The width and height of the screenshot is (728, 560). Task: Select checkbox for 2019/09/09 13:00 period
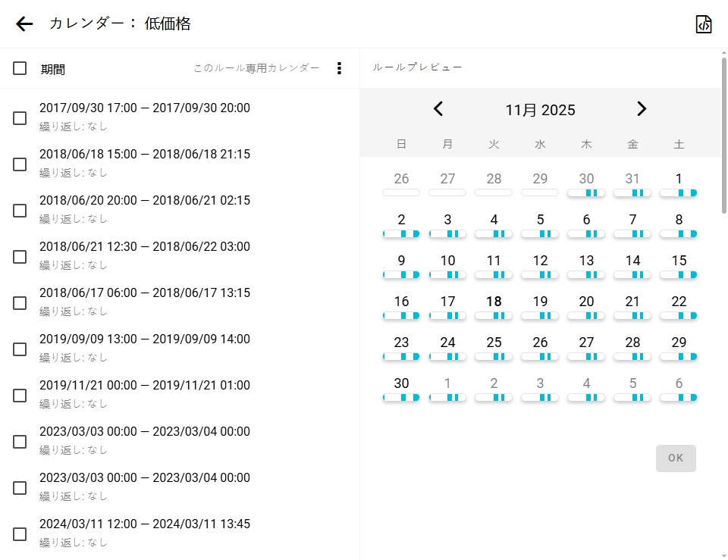click(20, 349)
